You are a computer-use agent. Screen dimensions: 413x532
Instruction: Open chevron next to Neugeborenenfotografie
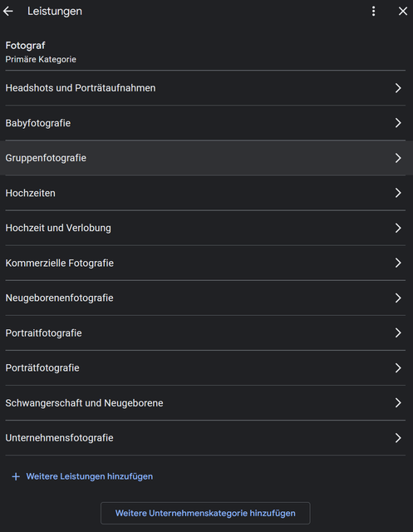[x=398, y=298]
